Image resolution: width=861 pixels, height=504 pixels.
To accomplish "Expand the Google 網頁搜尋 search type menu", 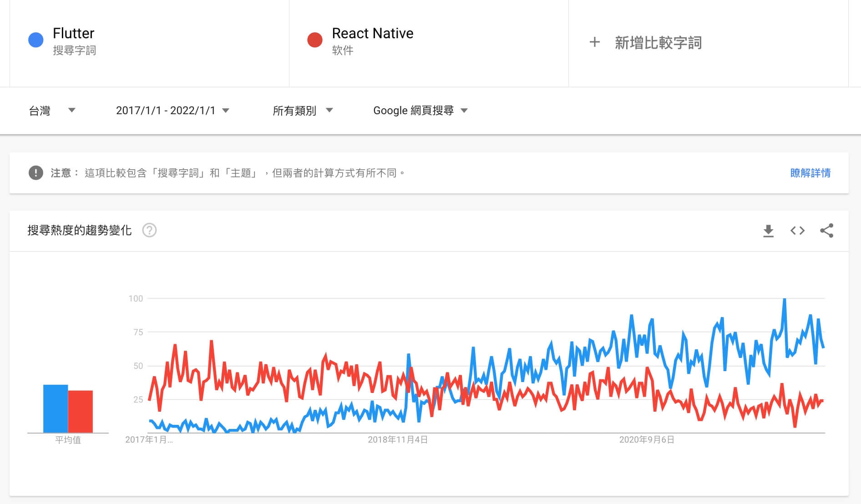I will (420, 111).
